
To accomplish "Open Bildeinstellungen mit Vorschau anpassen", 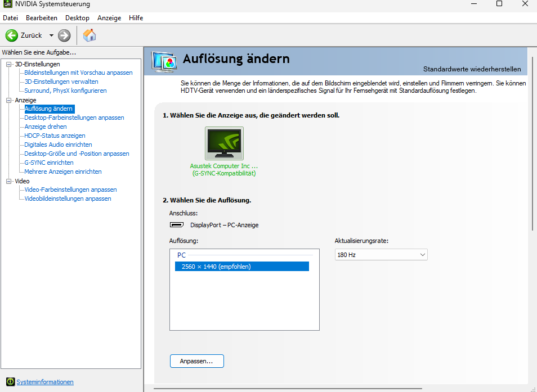I will pos(78,73).
